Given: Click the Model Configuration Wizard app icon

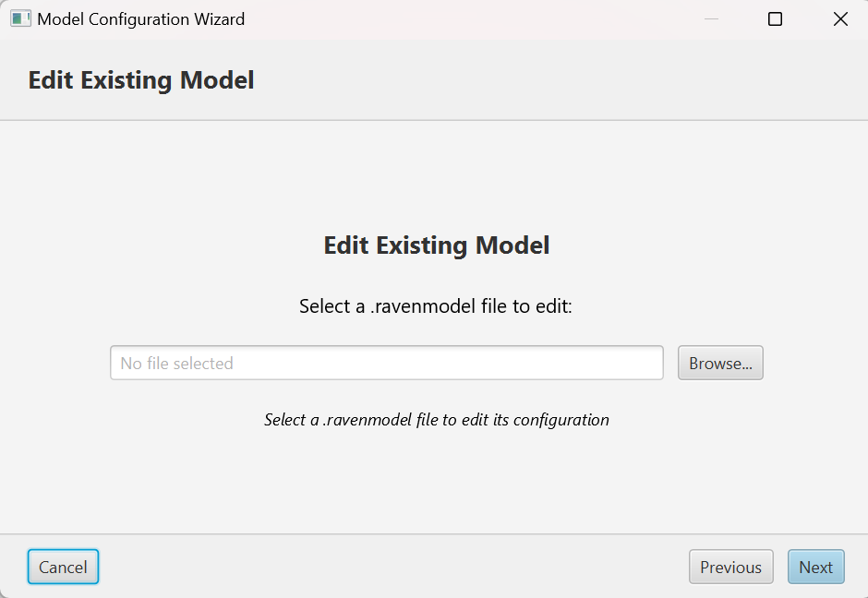Looking at the screenshot, I should (20, 18).
